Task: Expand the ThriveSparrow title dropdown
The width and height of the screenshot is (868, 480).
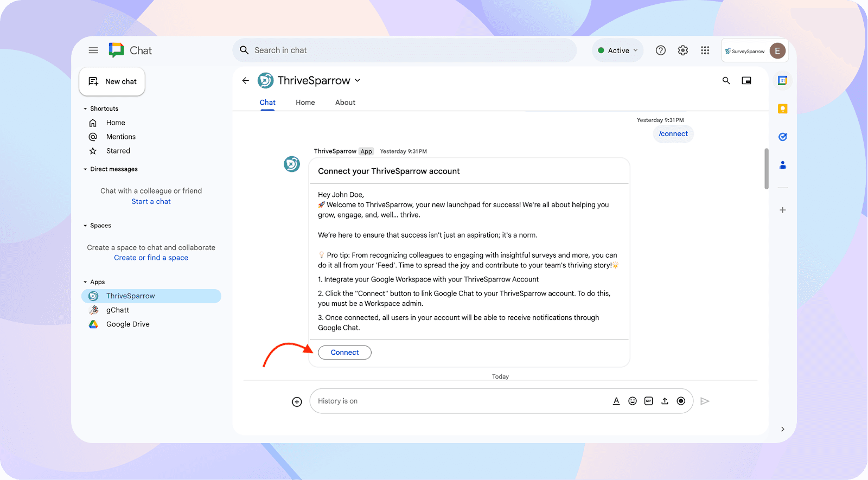Action: point(358,81)
